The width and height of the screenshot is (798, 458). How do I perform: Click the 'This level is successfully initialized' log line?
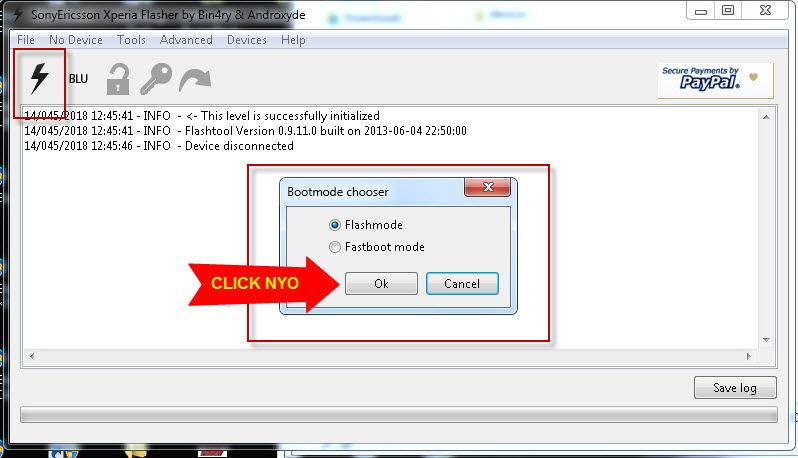202,116
